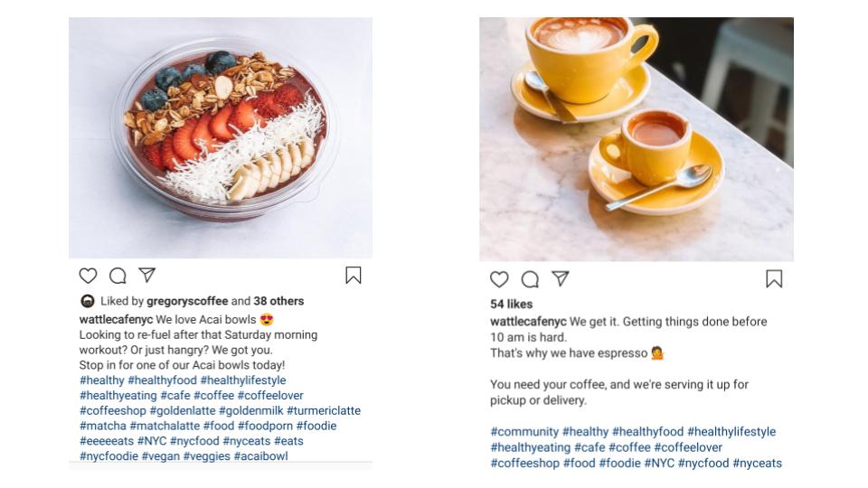Open the #turmericlatte hashtag

(x=324, y=410)
